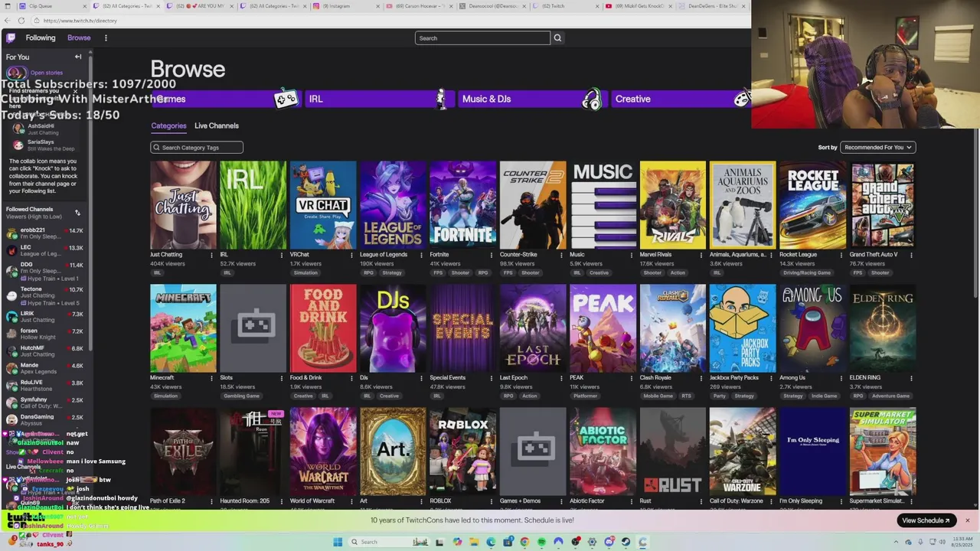This screenshot has width=980, height=551.
Task: Sort Followed Channels with the arrows icon
Action: tap(77, 213)
